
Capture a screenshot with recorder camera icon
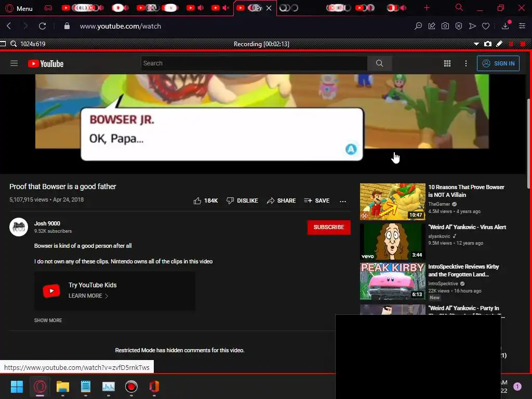coord(487,44)
